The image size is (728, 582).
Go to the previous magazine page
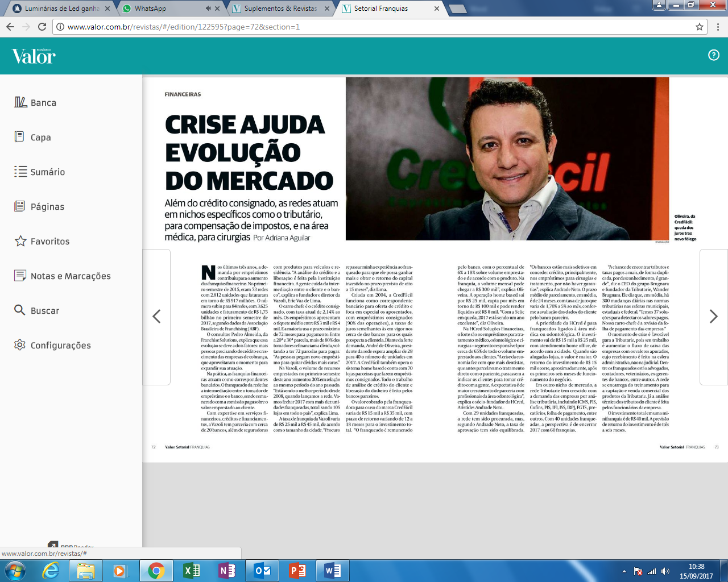click(156, 317)
